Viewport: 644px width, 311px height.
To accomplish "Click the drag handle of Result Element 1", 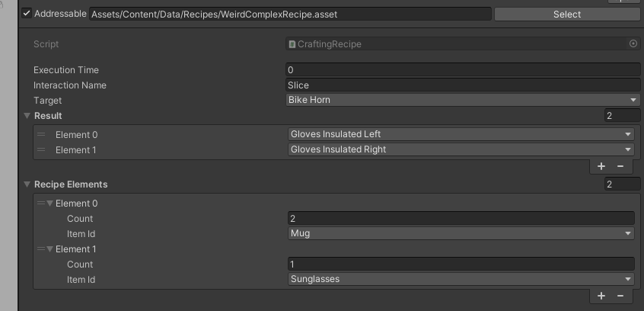I will coord(41,150).
